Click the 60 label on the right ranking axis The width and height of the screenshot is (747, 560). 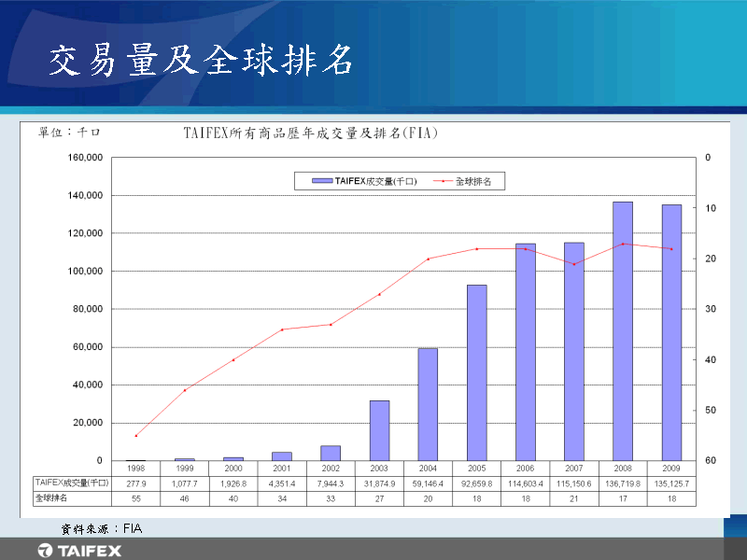[x=711, y=460]
